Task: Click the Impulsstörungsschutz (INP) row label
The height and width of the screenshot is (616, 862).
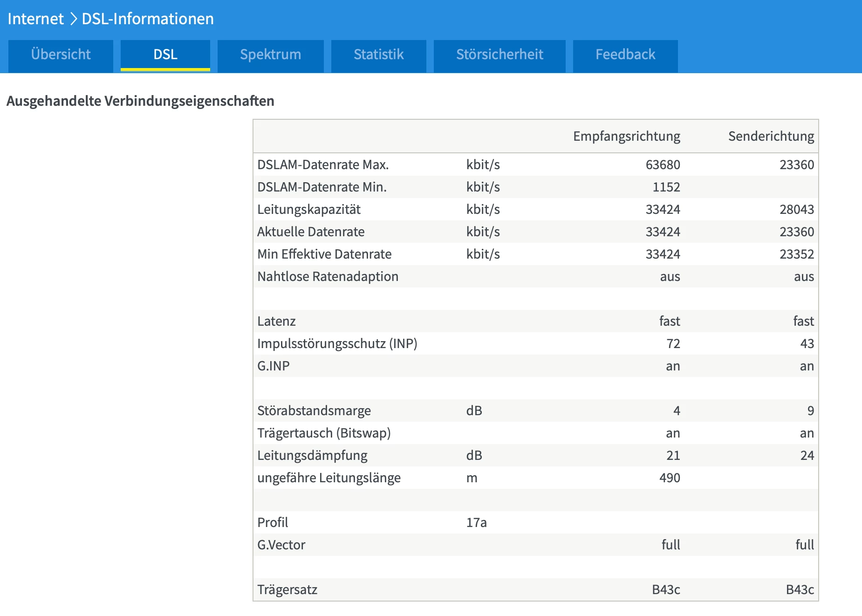Action: pos(337,344)
